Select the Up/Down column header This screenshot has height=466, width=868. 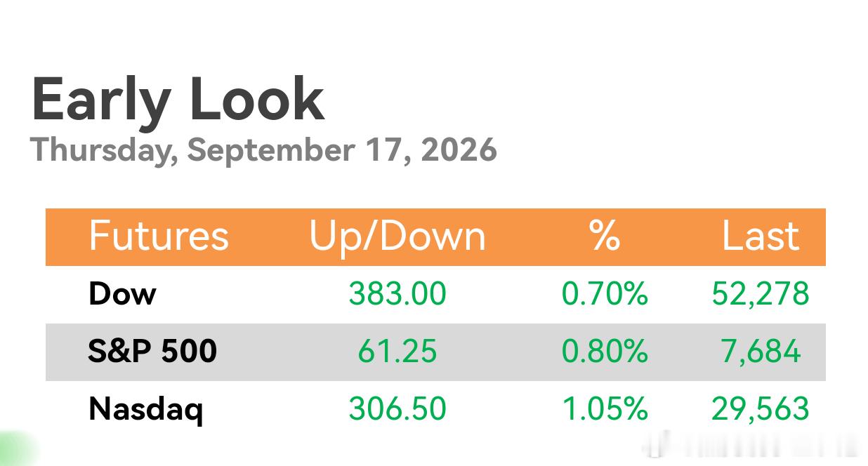coord(397,237)
